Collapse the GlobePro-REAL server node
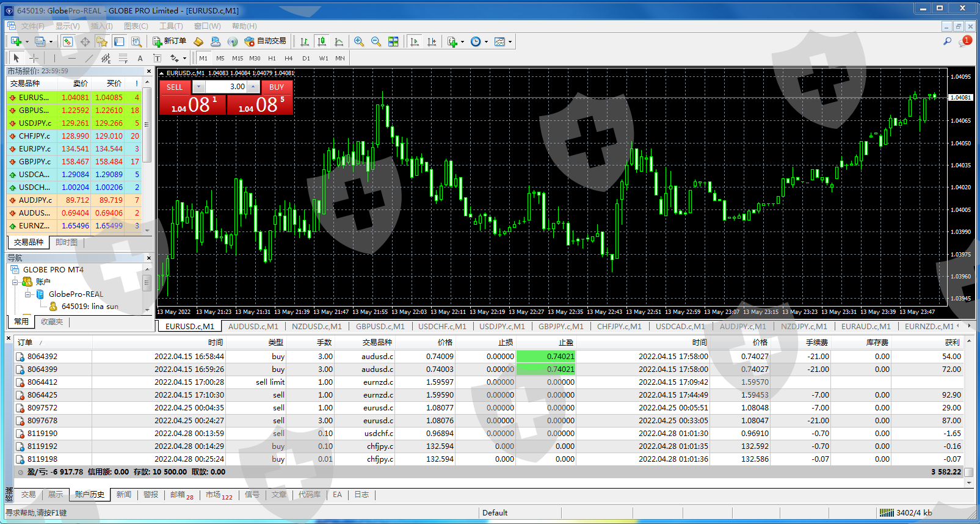The width and height of the screenshot is (980, 524). (28, 294)
